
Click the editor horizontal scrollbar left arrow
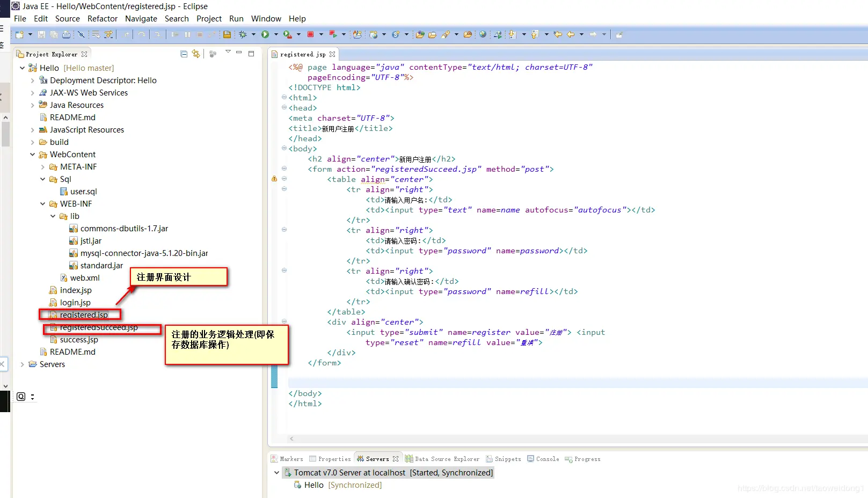pyautogui.click(x=291, y=438)
